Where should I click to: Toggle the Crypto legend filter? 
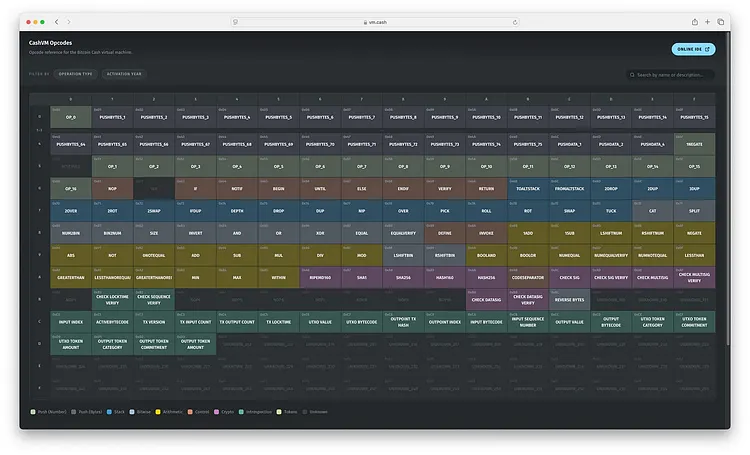(224, 412)
